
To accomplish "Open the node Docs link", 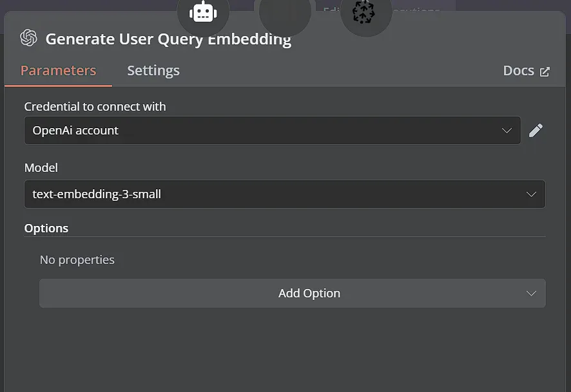I will [x=519, y=71].
